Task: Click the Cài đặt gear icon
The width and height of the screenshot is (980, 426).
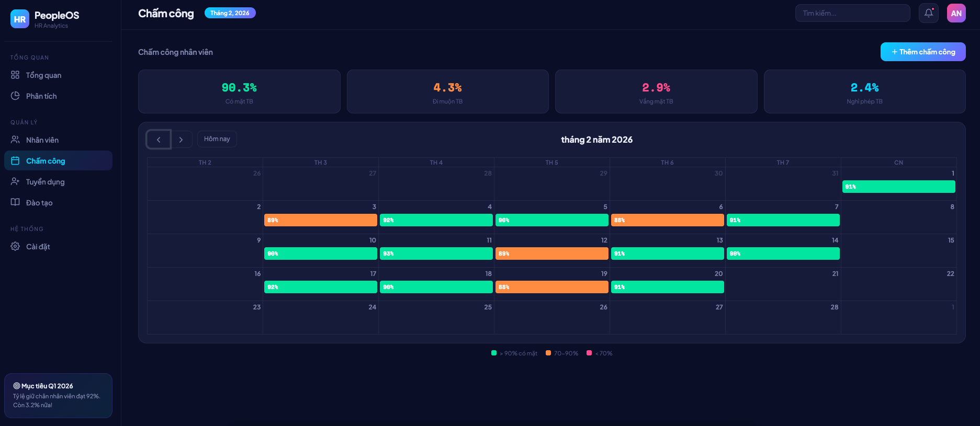Action: click(x=15, y=247)
